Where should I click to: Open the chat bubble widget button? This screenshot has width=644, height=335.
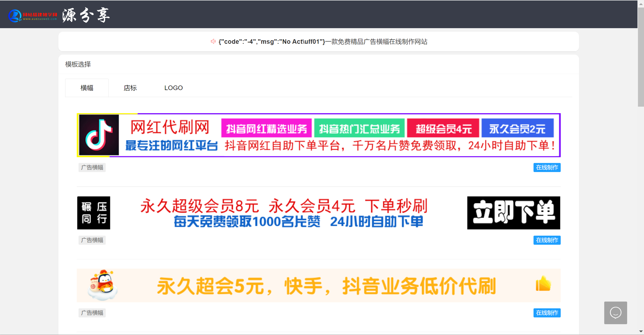pyautogui.click(x=615, y=313)
